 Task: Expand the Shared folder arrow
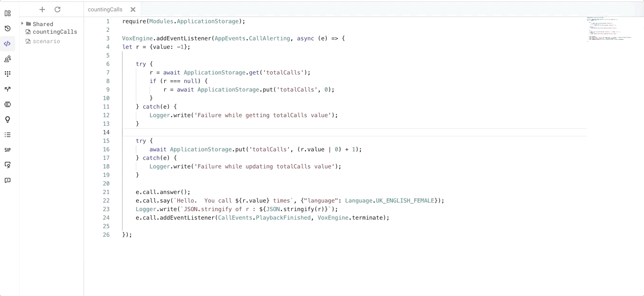pos(22,24)
